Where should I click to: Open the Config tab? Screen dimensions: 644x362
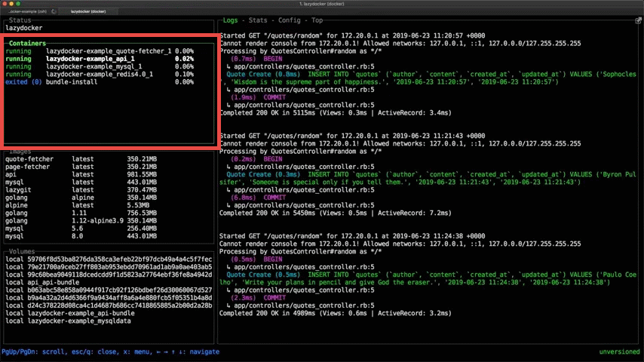tap(290, 21)
